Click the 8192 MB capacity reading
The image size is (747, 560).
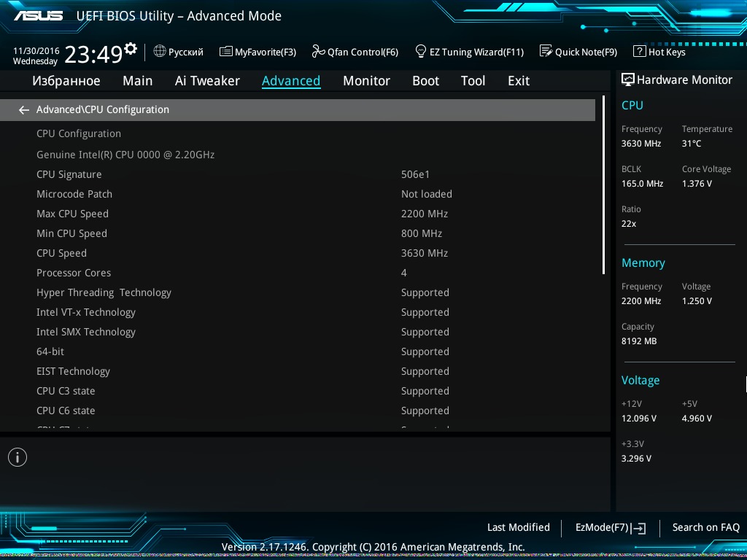[x=639, y=341]
